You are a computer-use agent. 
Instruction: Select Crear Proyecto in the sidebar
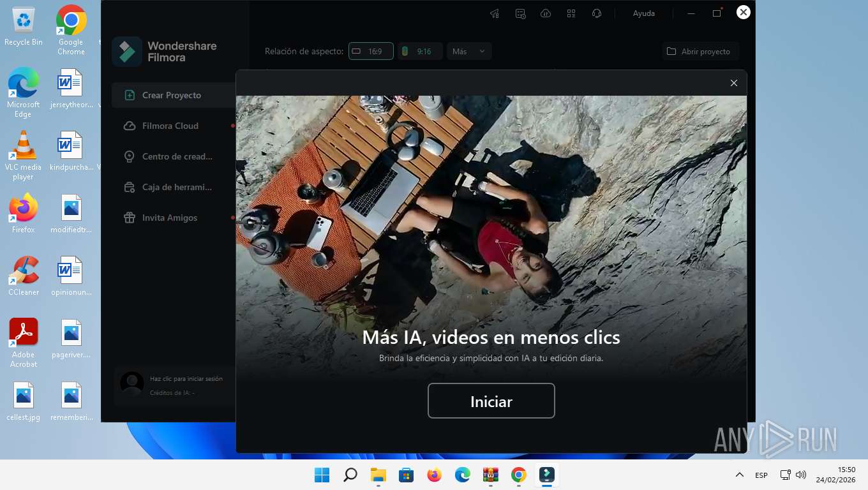click(x=174, y=95)
